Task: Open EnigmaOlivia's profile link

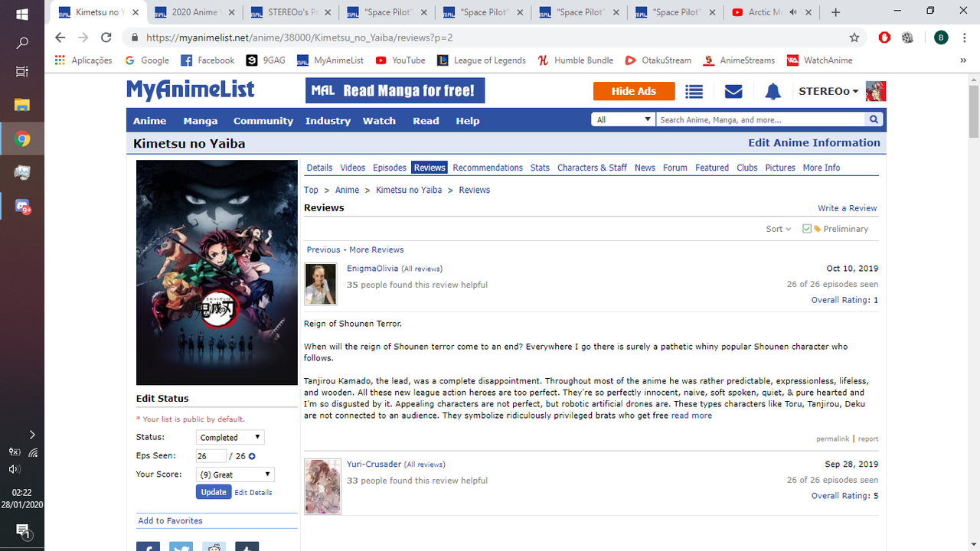Action: coord(372,269)
